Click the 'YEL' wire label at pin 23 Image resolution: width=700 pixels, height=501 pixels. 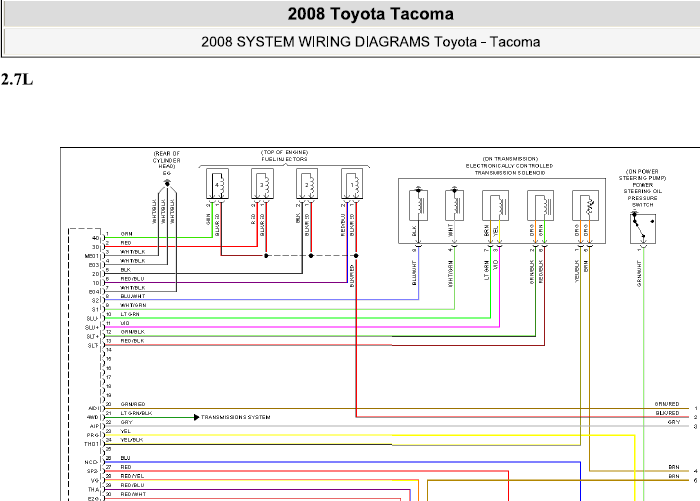point(125,431)
